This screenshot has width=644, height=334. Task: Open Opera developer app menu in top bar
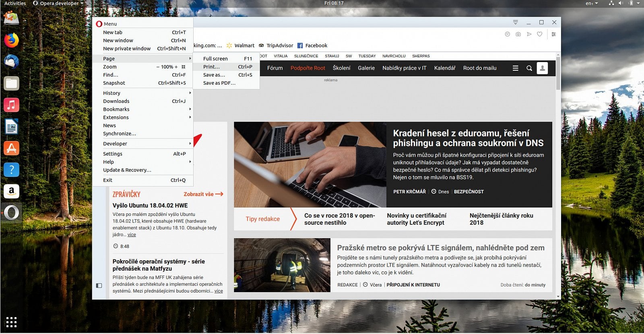[x=58, y=3]
